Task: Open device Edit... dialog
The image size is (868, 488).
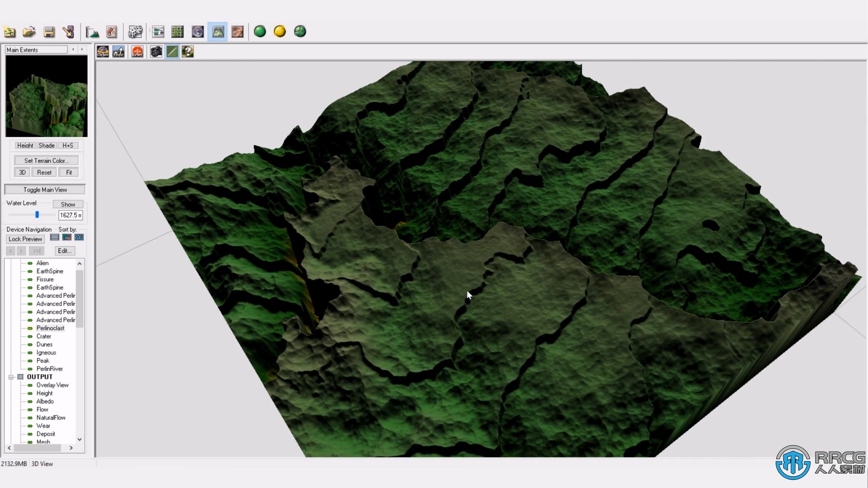Action: 65,251
